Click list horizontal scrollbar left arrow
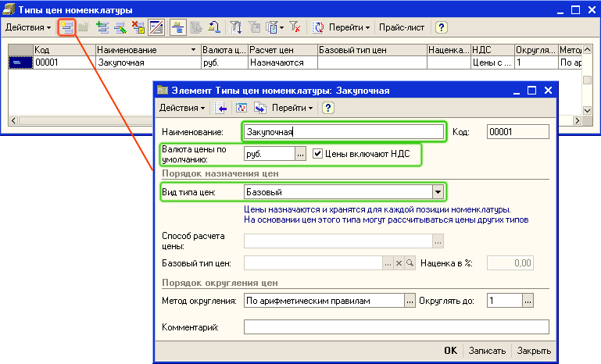Viewport: 601px width, 364px height. (13, 121)
